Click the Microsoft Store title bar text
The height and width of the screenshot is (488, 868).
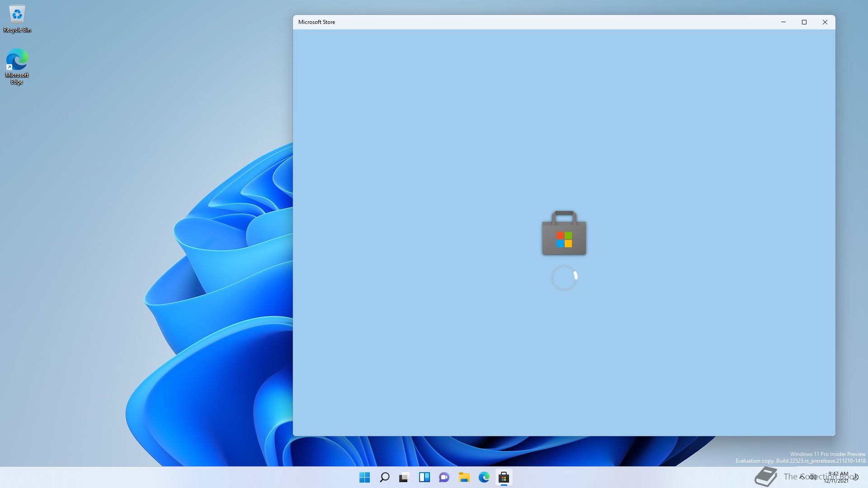pyautogui.click(x=316, y=22)
